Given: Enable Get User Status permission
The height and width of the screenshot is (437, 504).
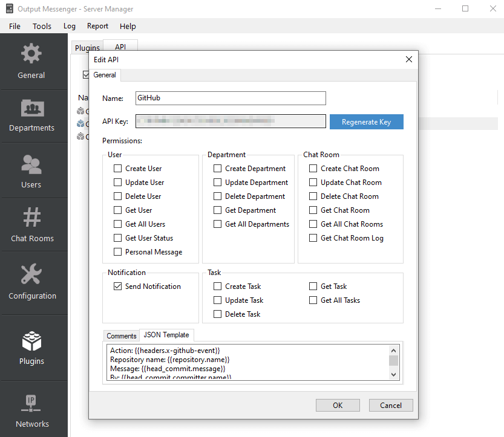Looking at the screenshot, I should click(117, 238).
